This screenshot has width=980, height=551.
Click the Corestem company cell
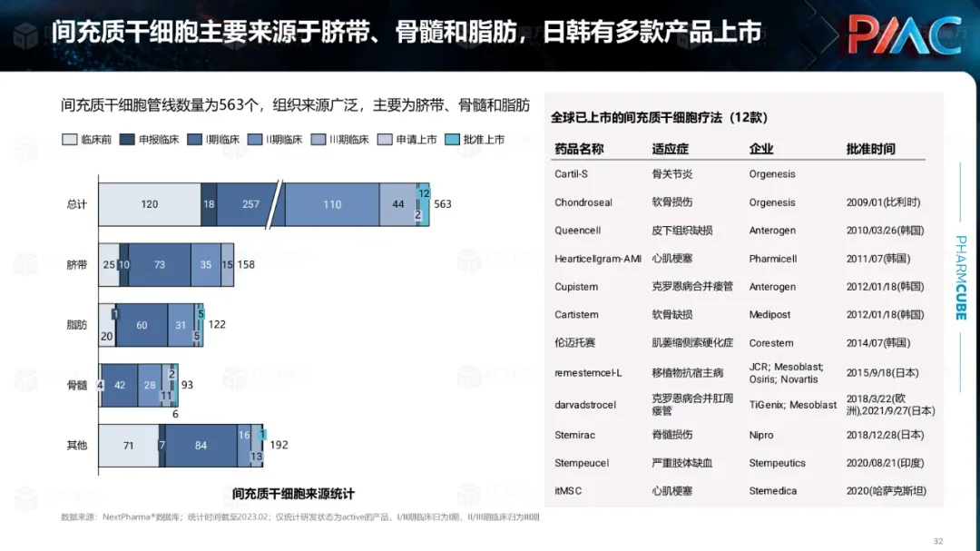[x=771, y=343]
